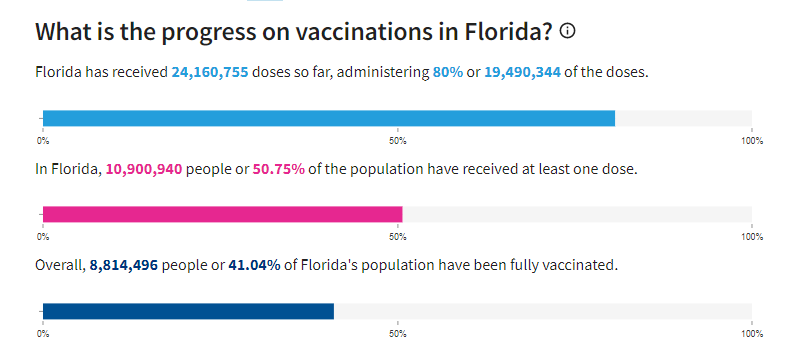Viewport: 794px width, 362px height.
Task: Click the dark blue fully vaccinated bar
Action: coord(188,311)
